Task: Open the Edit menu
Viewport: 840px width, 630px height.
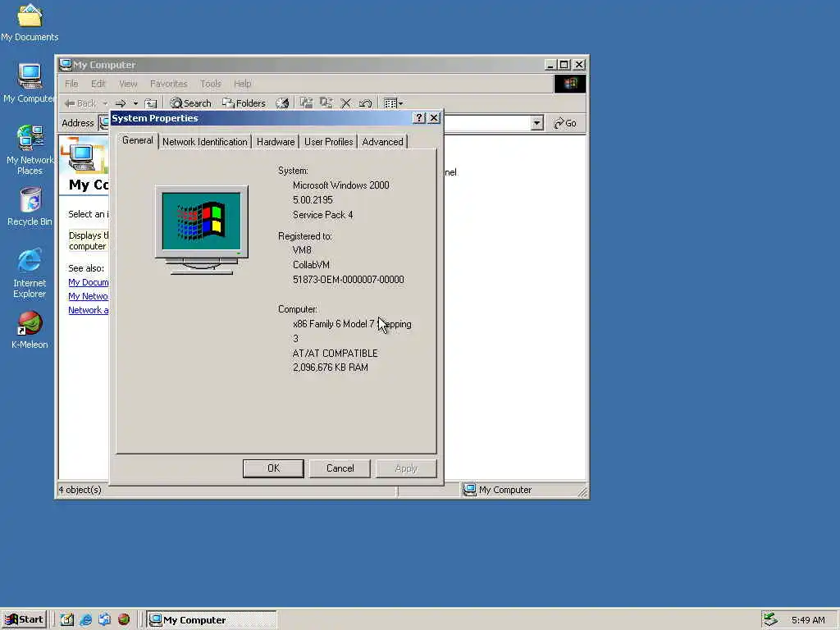Action: click(x=98, y=84)
